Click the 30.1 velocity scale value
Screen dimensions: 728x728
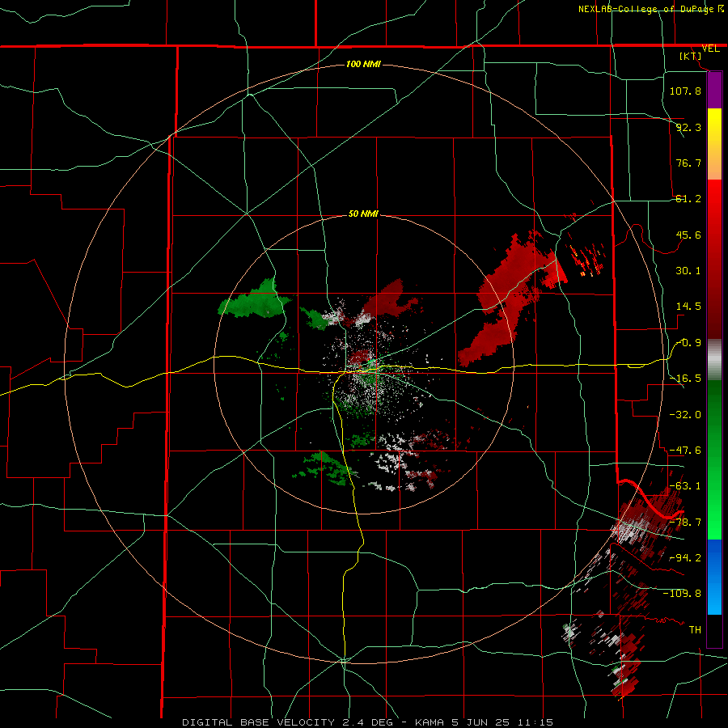[688, 271]
